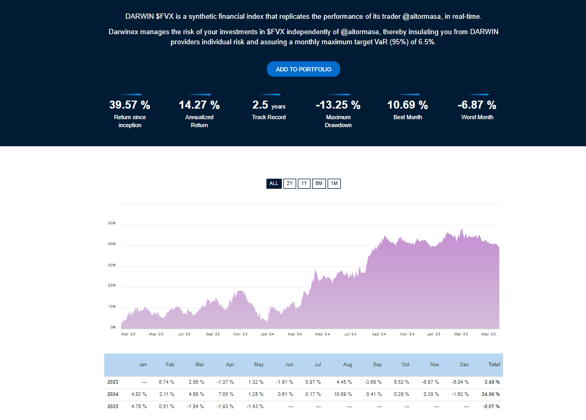Click the 'Track Record' label

coord(269,117)
